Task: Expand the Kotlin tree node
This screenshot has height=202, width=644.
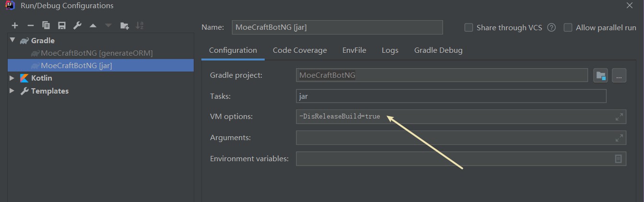Action: pyautogui.click(x=12, y=78)
